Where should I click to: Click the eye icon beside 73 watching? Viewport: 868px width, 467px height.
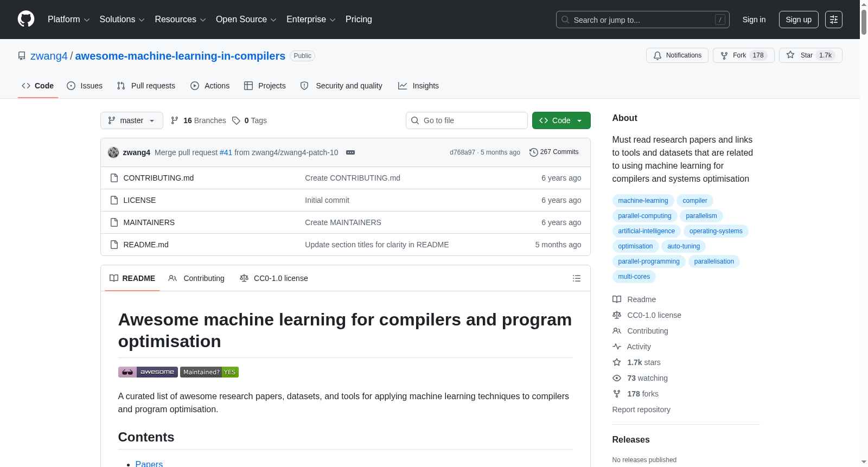[617, 378]
